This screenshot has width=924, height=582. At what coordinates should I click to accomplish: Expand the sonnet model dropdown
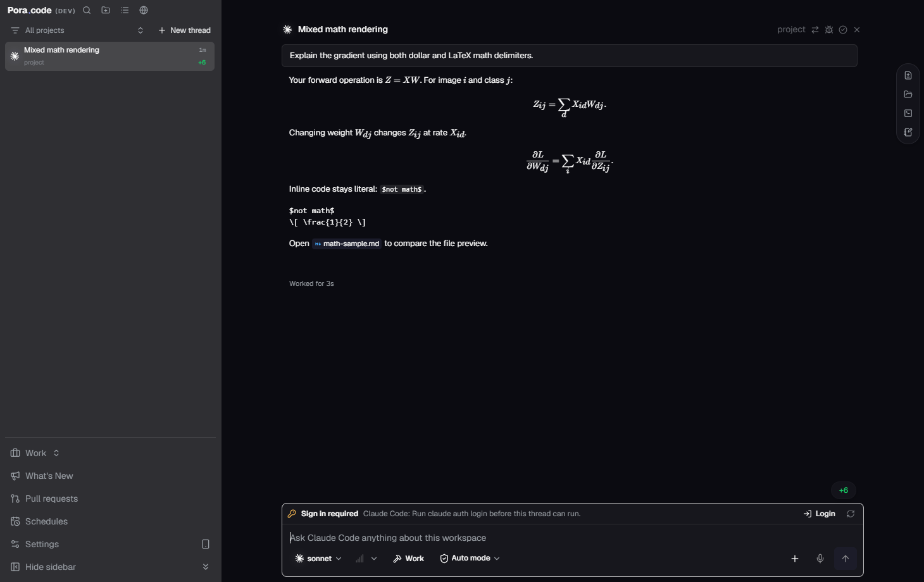pyautogui.click(x=318, y=559)
